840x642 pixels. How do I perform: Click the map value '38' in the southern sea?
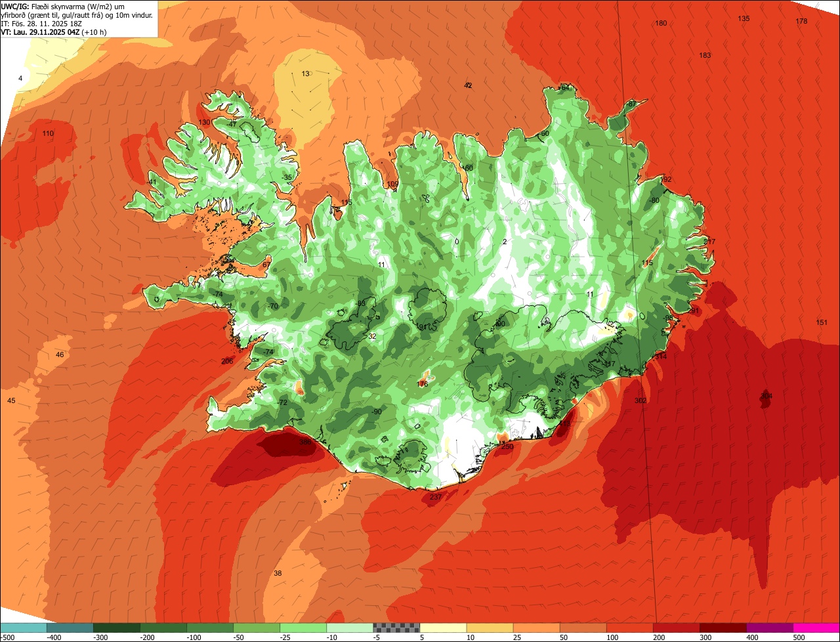tap(278, 573)
